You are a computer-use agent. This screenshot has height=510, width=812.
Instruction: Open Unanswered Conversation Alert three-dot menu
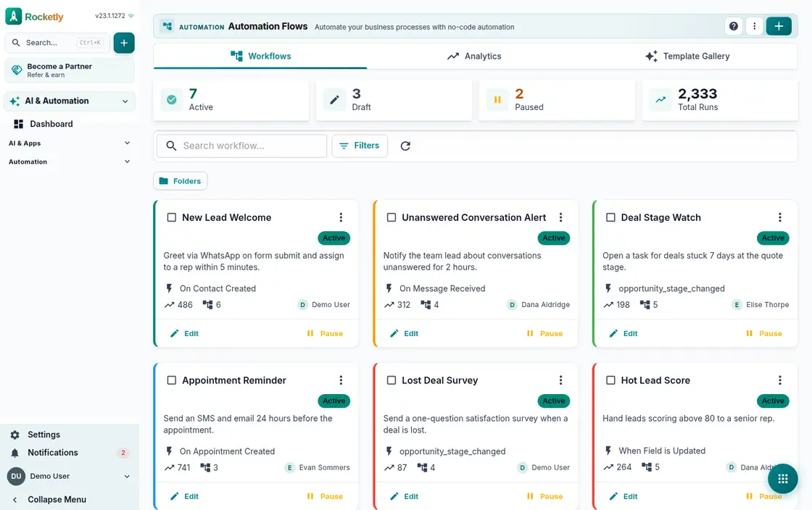pyautogui.click(x=560, y=217)
